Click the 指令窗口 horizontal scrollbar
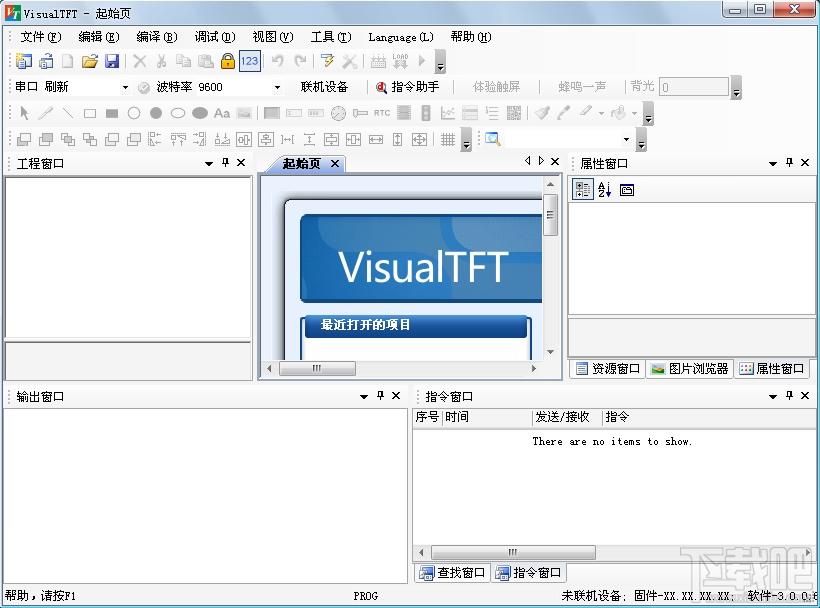This screenshot has height=608, width=820. [x=513, y=552]
